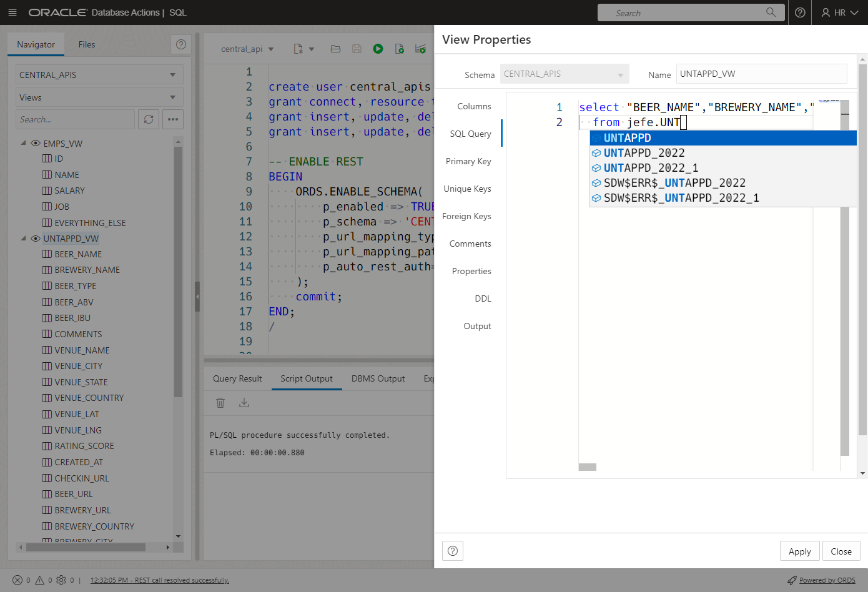Open the three-dot object submenu in Navigator
Viewport: 868px width, 592px height.
173,119
